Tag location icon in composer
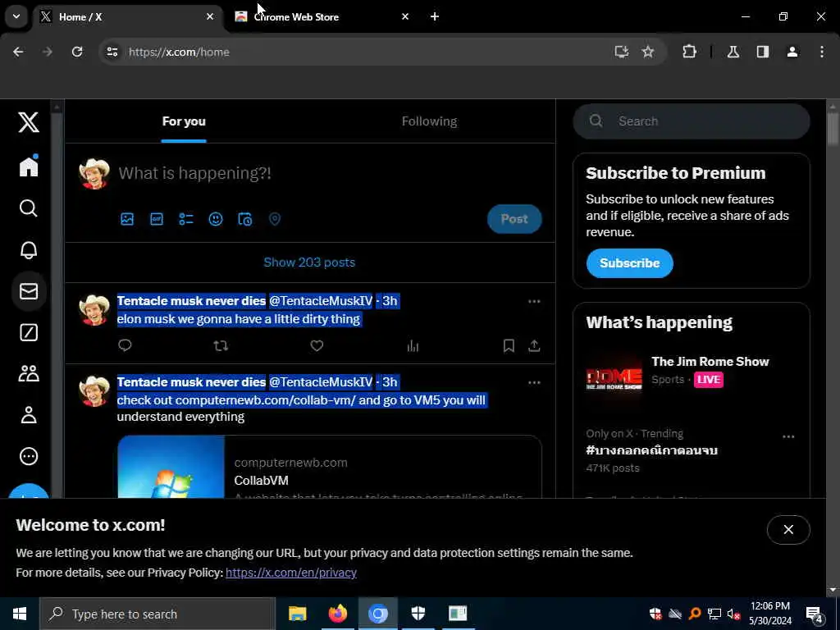840x630 pixels. coord(274,218)
